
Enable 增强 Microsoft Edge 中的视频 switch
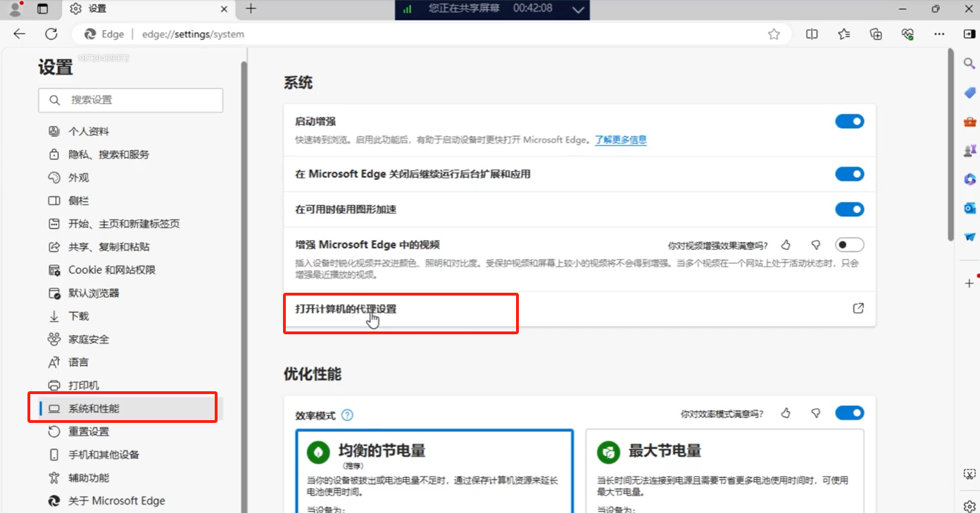850,245
